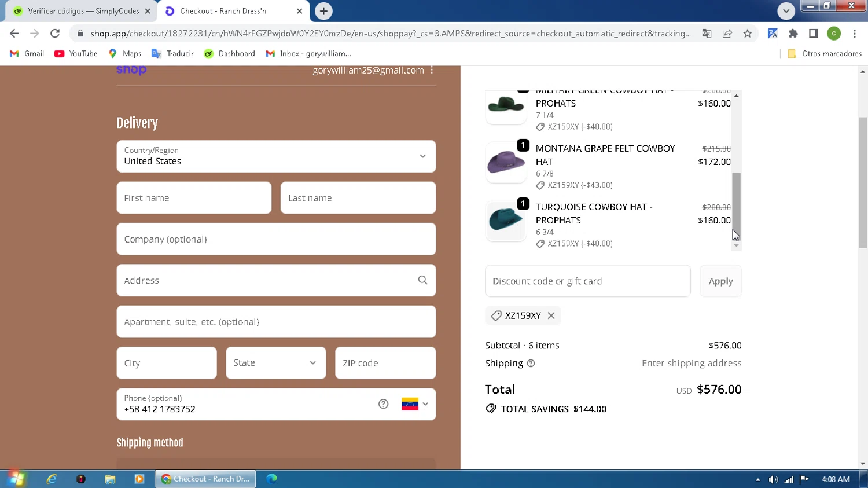This screenshot has width=868, height=488.
Task: Open the browser extensions puzzle icon
Action: tap(793, 34)
